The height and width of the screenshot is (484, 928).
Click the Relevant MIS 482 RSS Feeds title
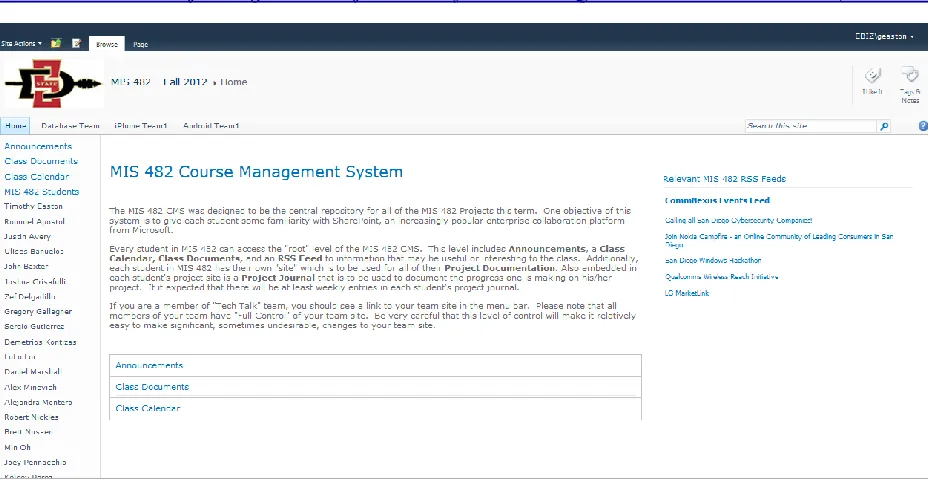pyautogui.click(x=724, y=179)
